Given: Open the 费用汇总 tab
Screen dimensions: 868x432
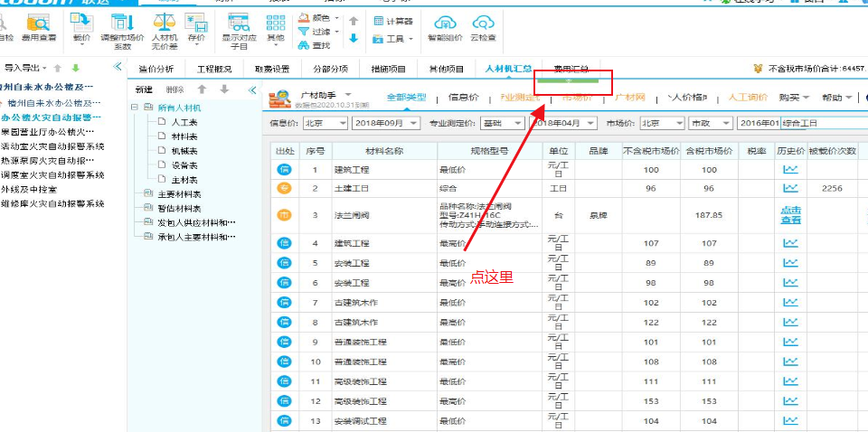Looking at the screenshot, I should tap(571, 70).
